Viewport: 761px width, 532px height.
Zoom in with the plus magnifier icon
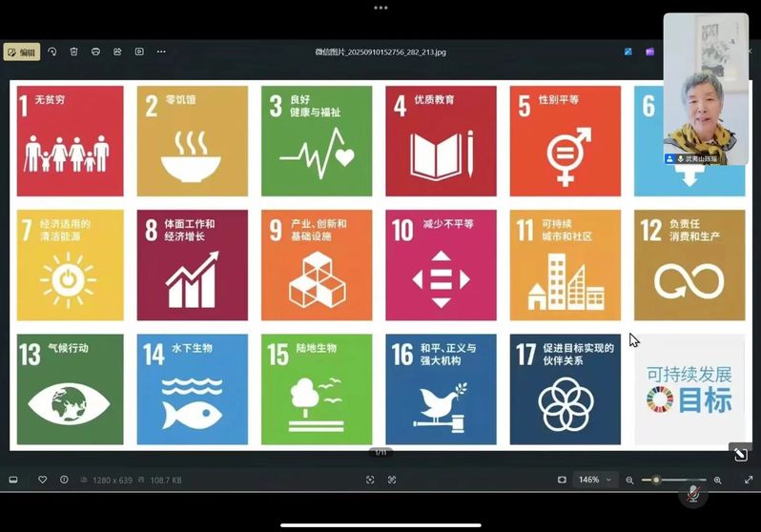tap(718, 481)
